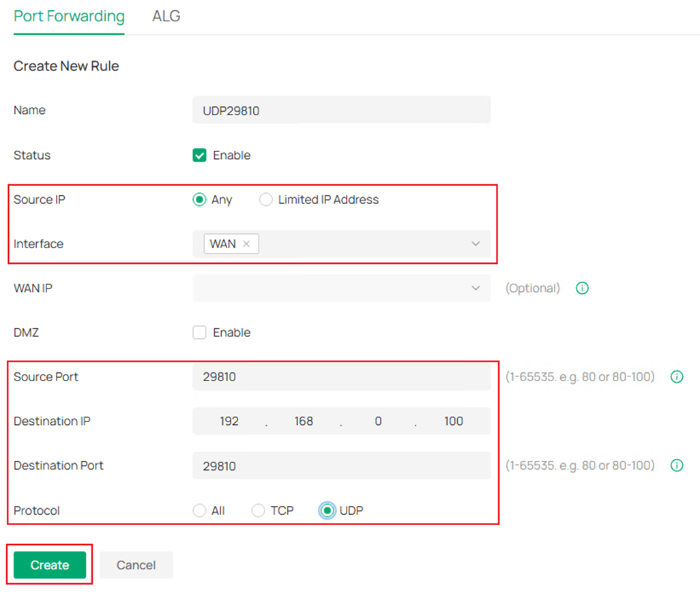View the WAN IP Optional info icon
The height and width of the screenshot is (594, 700).
582,288
